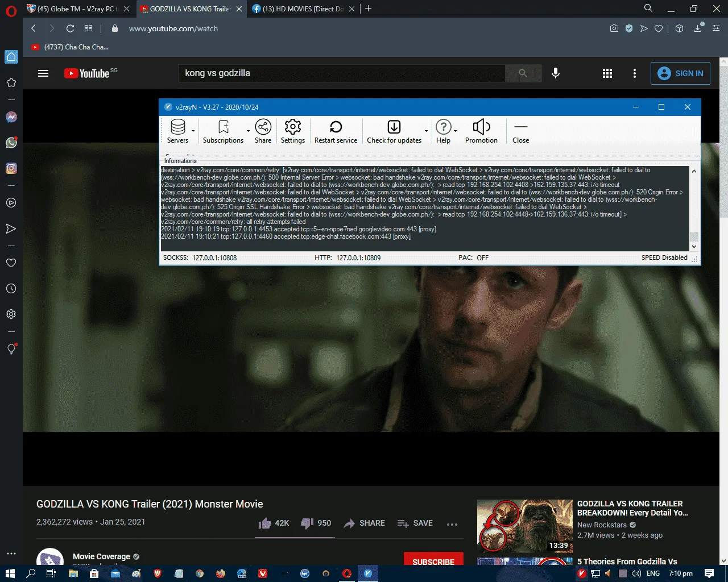Open the Cha Cha Cha bookmark
The image size is (728, 582).
[69, 47]
